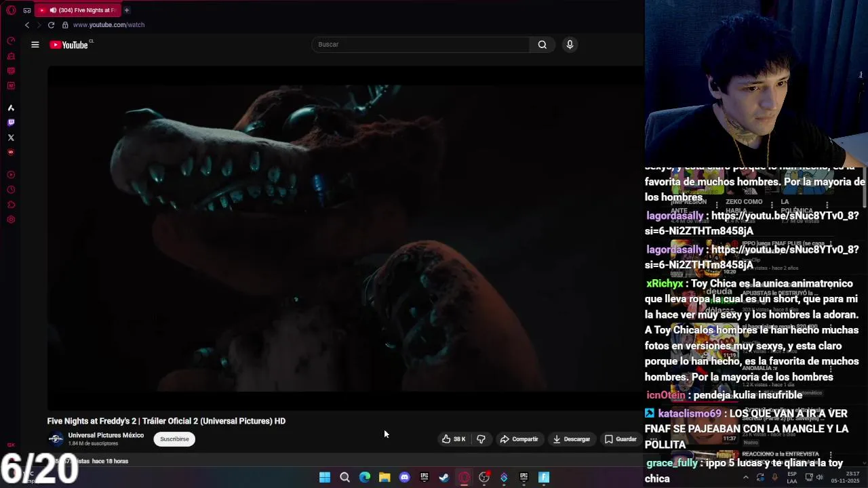Click the Compartir share button

pyautogui.click(x=519, y=439)
